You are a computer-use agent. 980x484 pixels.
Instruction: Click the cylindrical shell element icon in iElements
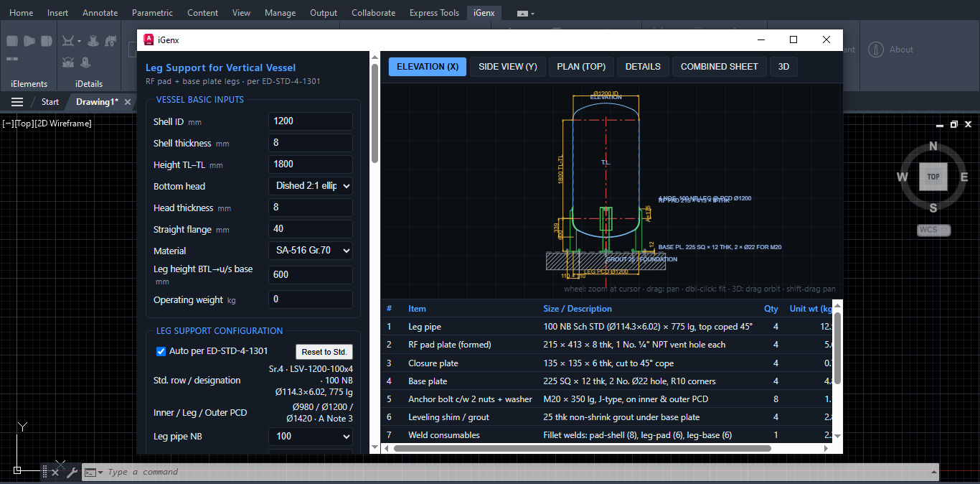click(x=12, y=41)
